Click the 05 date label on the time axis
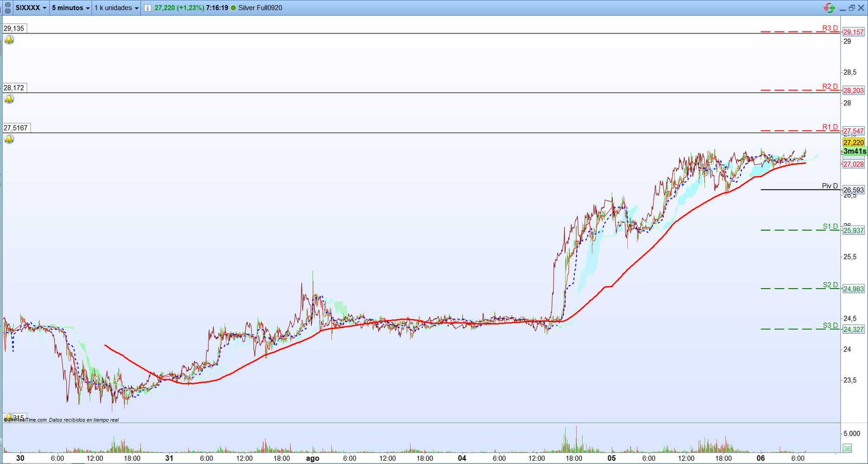Image resolution: width=868 pixels, height=464 pixels. [611, 458]
